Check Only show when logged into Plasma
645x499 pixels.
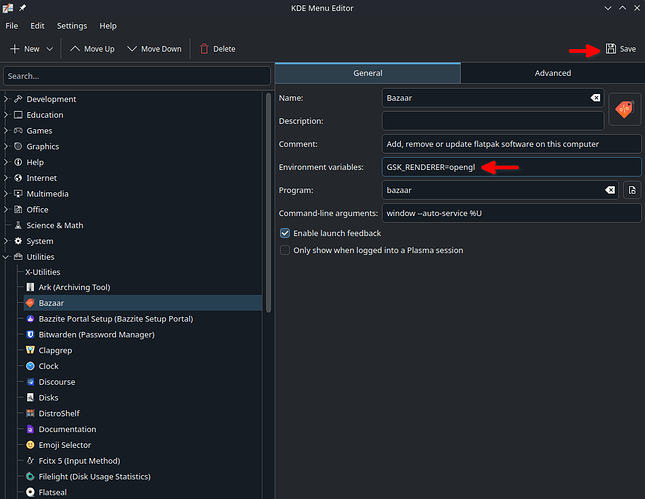click(285, 250)
